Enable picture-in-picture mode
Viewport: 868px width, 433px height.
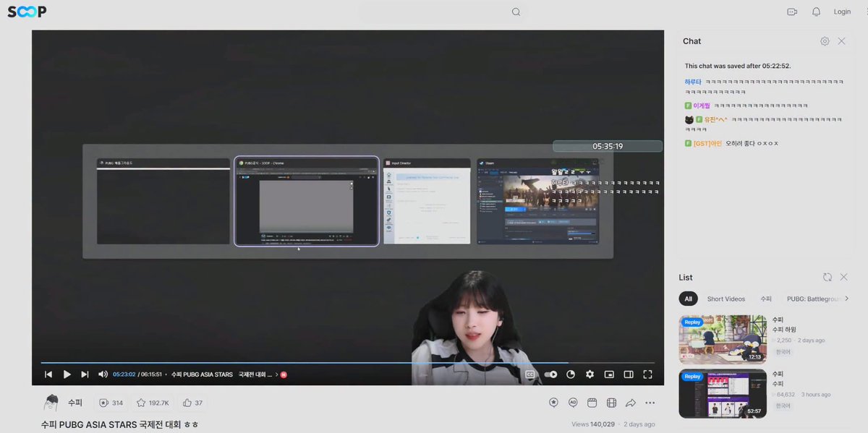pyautogui.click(x=609, y=374)
